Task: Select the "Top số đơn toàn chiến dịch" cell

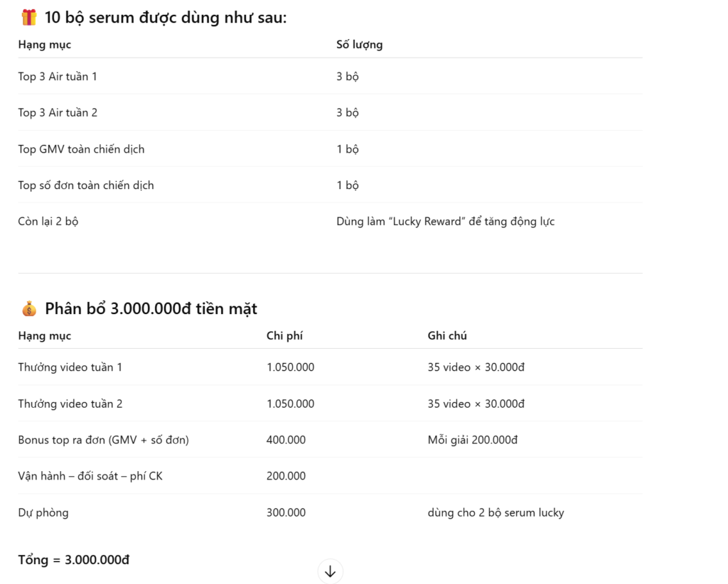Action: (86, 185)
